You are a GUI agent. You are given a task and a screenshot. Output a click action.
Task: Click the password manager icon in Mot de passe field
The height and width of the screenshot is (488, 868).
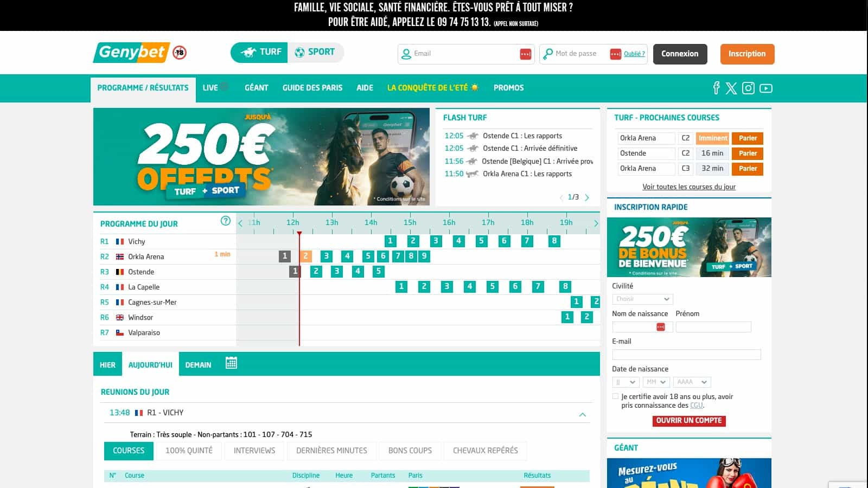click(615, 54)
